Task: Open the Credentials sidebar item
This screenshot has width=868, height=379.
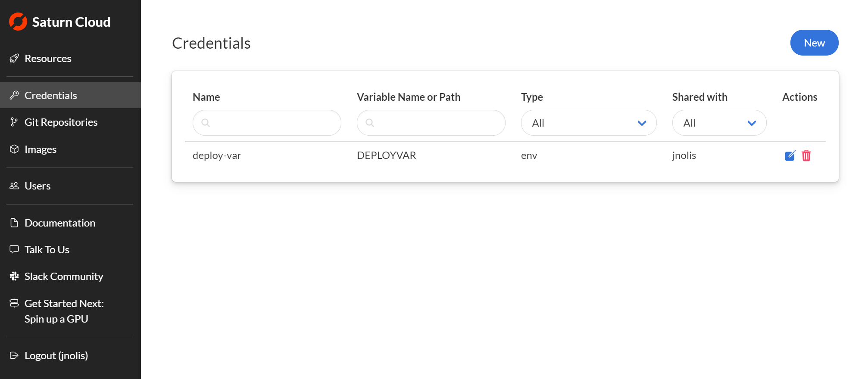Action: click(51, 95)
